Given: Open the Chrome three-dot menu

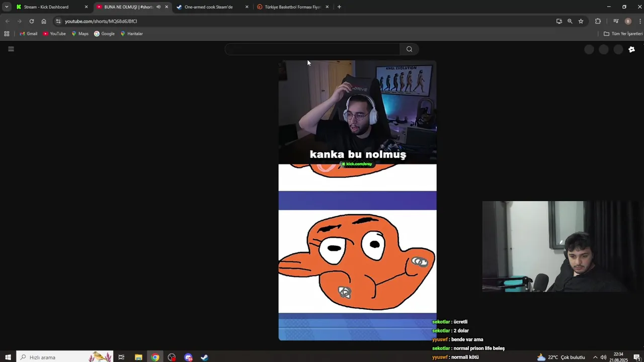Looking at the screenshot, I should coord(640,21).
